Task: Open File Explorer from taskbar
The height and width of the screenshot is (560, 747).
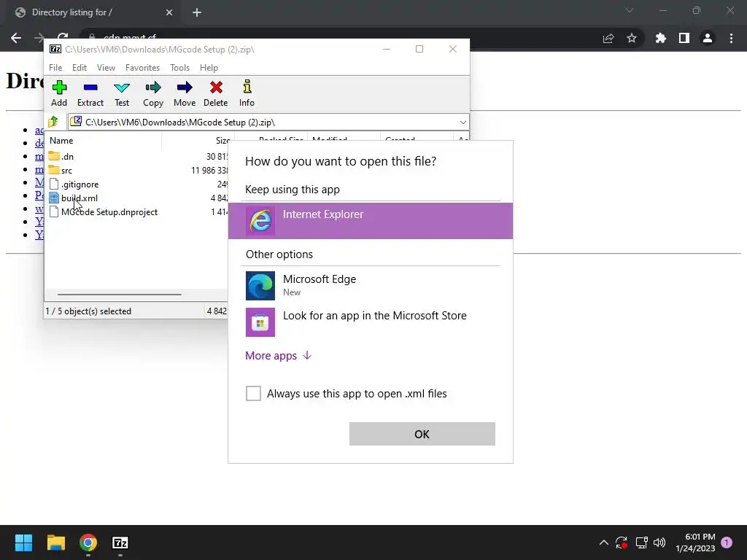Action: point(55,542)
